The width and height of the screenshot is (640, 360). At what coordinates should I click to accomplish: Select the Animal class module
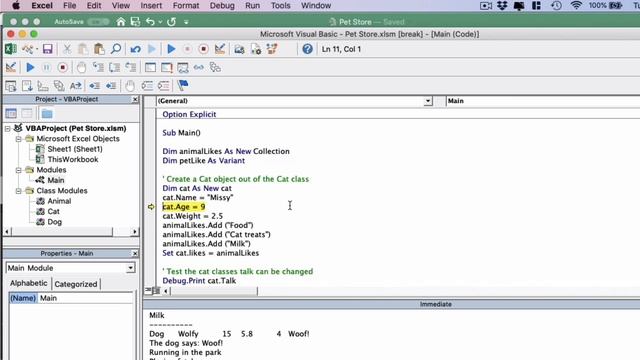(59, 201)
